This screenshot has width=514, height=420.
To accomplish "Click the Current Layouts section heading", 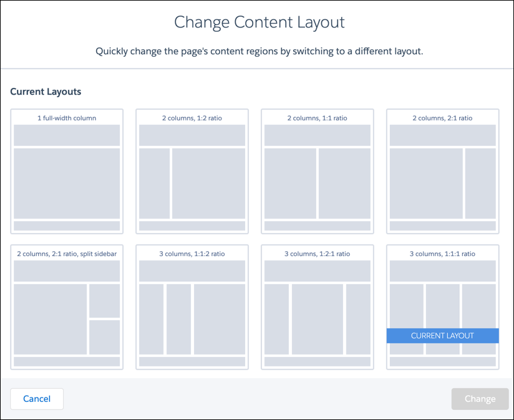I will (x=46, y=92).
